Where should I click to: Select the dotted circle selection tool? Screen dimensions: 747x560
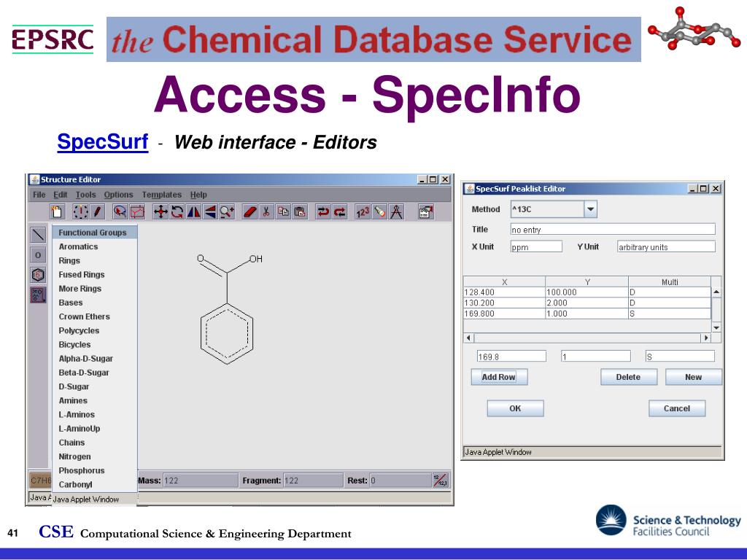80,211
